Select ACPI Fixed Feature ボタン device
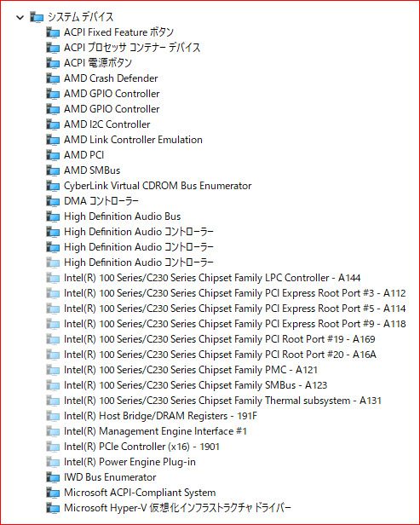 pos(118,32)
